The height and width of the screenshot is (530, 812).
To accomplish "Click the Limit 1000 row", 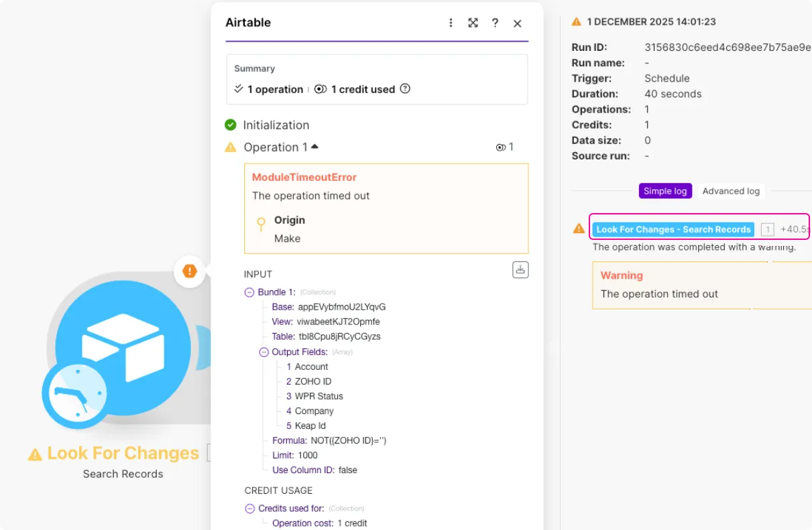I will tap(295, 455).
